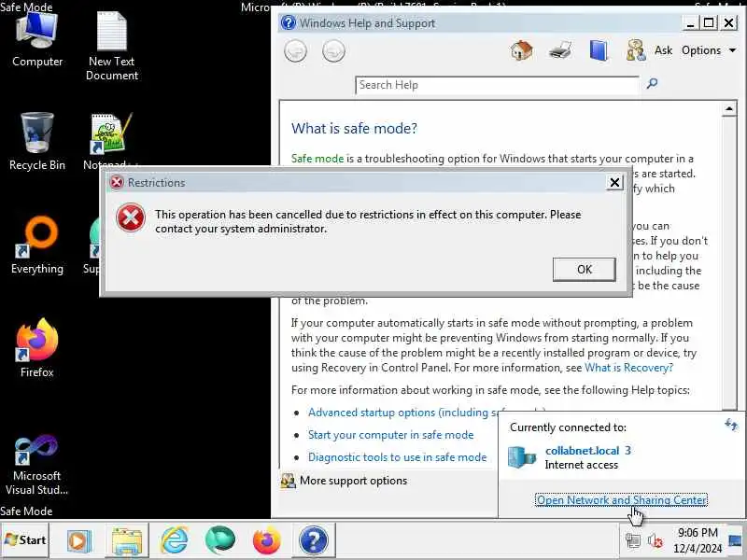
Task: Print the help topic using printer icon
Action: [560, 50]
